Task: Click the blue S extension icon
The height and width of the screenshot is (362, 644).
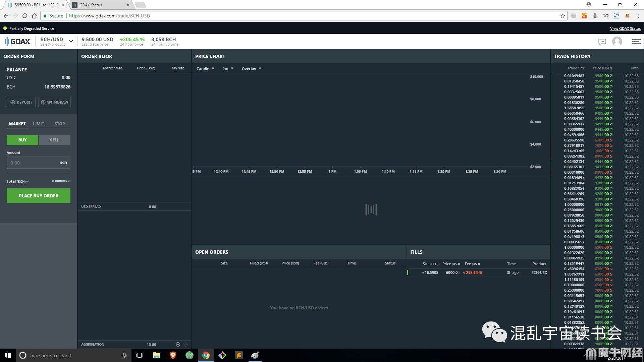Action: click(616, 16)
